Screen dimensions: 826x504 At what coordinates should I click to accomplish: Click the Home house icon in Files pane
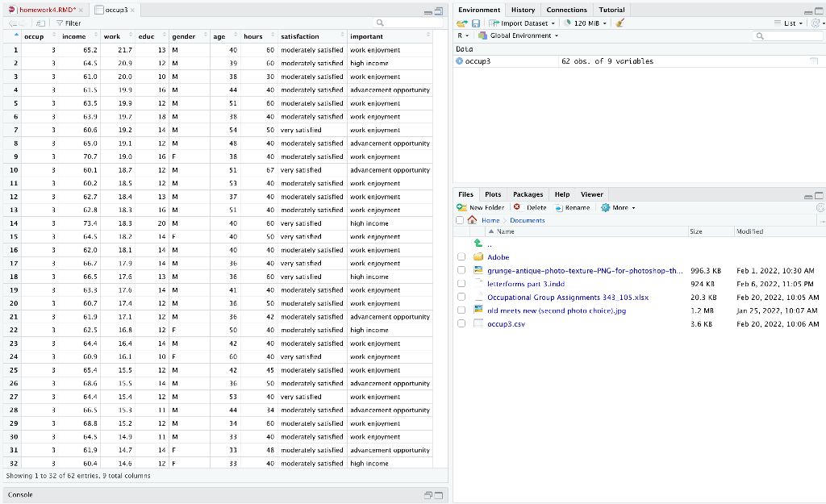472,220
